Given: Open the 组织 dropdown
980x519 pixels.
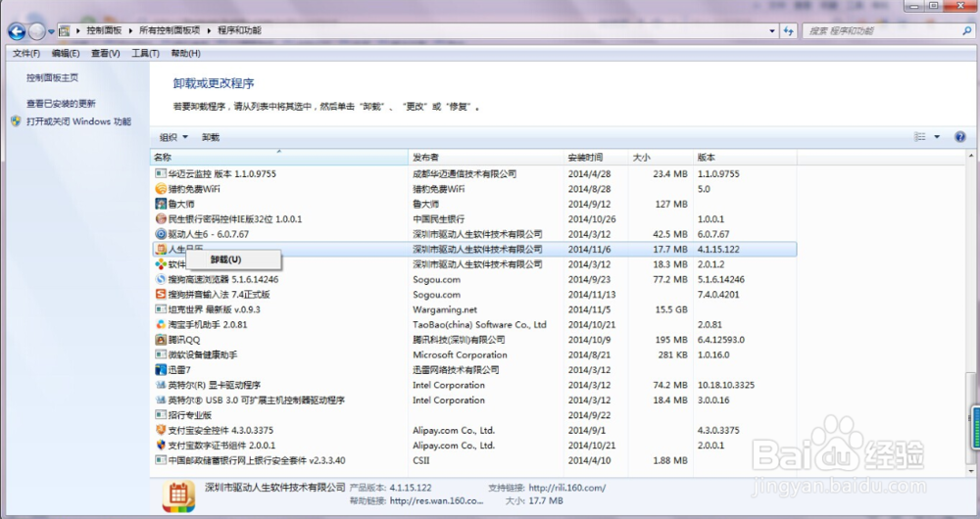Looking at the screenshot, I should pyautogui.click(x=173, y=137).
